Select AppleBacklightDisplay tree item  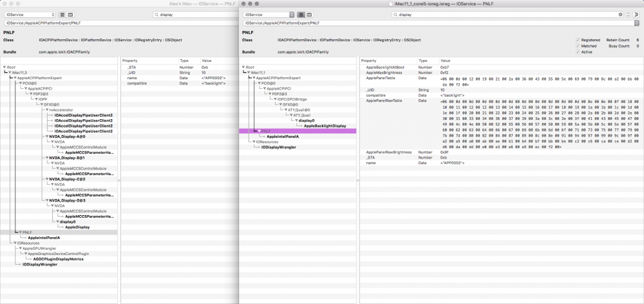(x=325, y=126)
